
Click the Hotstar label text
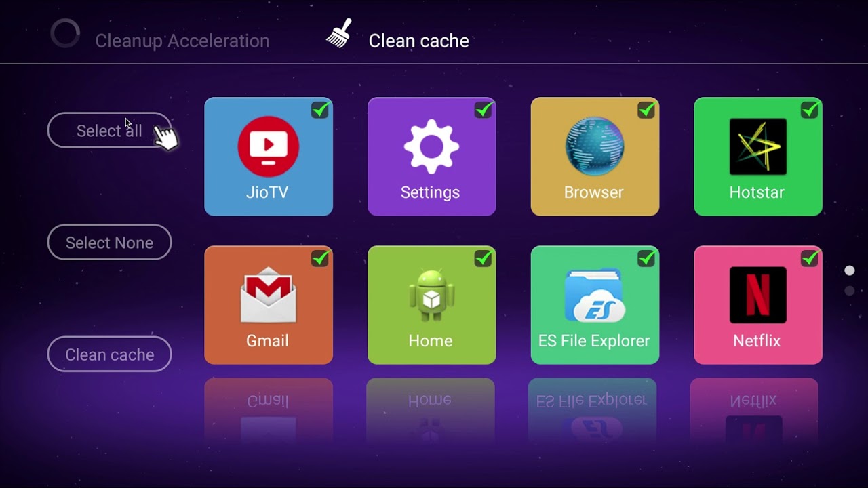(x=757, y=192)
